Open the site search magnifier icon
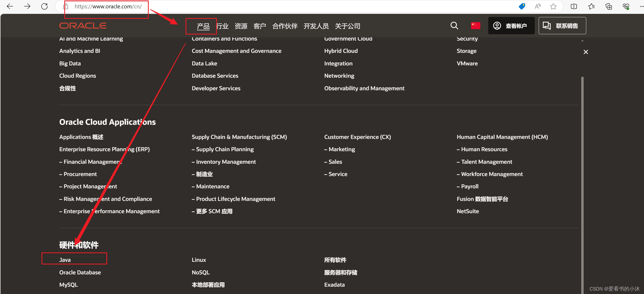Screen dimensions: 644x294 [x=454, y=26]
